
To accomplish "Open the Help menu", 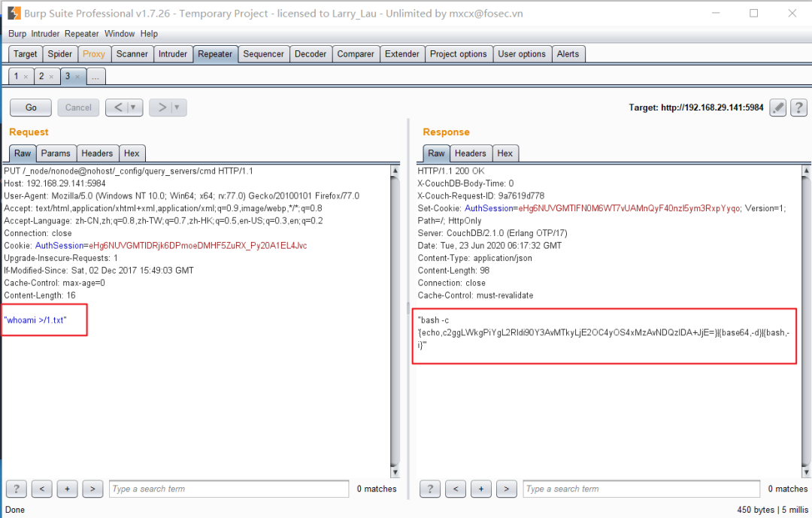I will (x=149, y=34).
